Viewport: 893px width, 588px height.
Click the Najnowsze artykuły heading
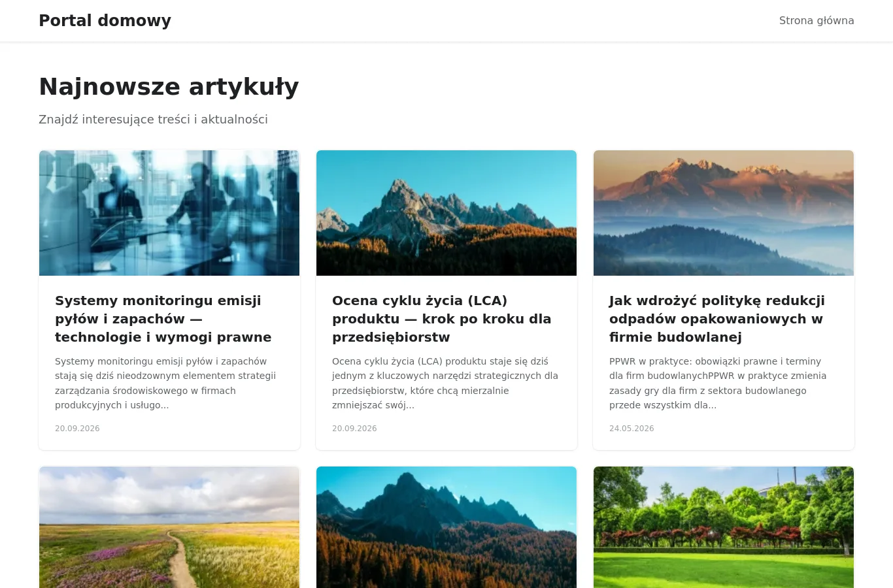tap(169, 87)
